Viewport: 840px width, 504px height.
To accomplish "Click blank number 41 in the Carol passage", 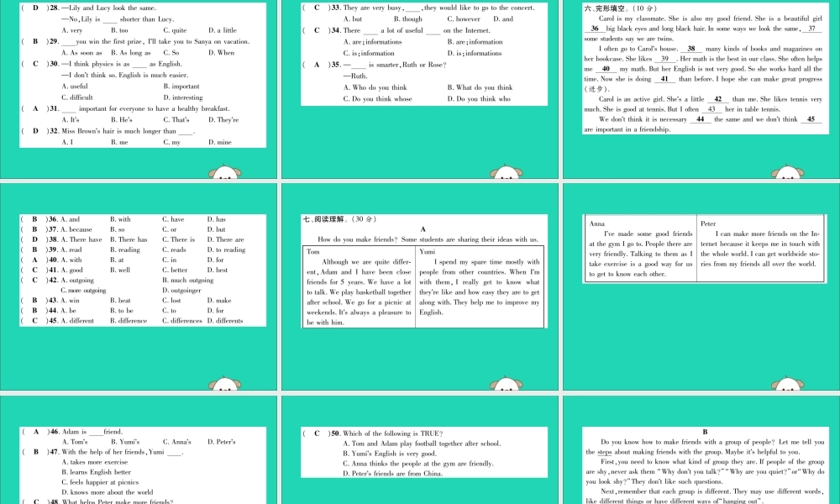I will [x=664, y=79].
